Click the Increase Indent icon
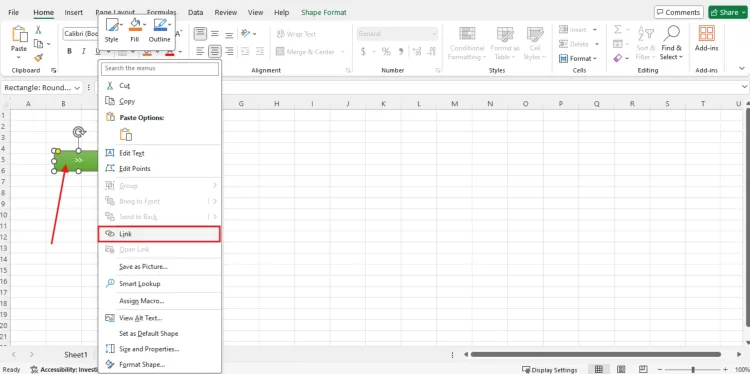The height and width of the screenshot is (374, 750). tap(260, 51)
